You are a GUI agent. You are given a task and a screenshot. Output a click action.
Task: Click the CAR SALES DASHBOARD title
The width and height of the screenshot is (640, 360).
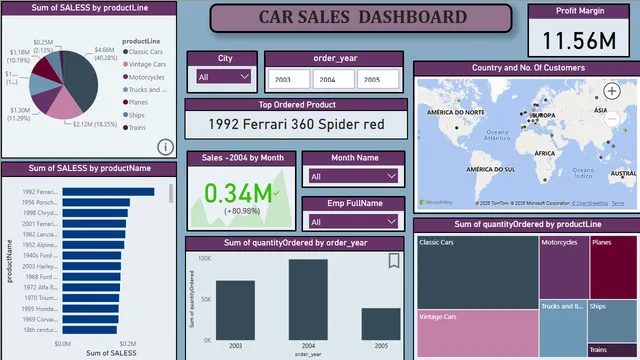pos(362,17)
